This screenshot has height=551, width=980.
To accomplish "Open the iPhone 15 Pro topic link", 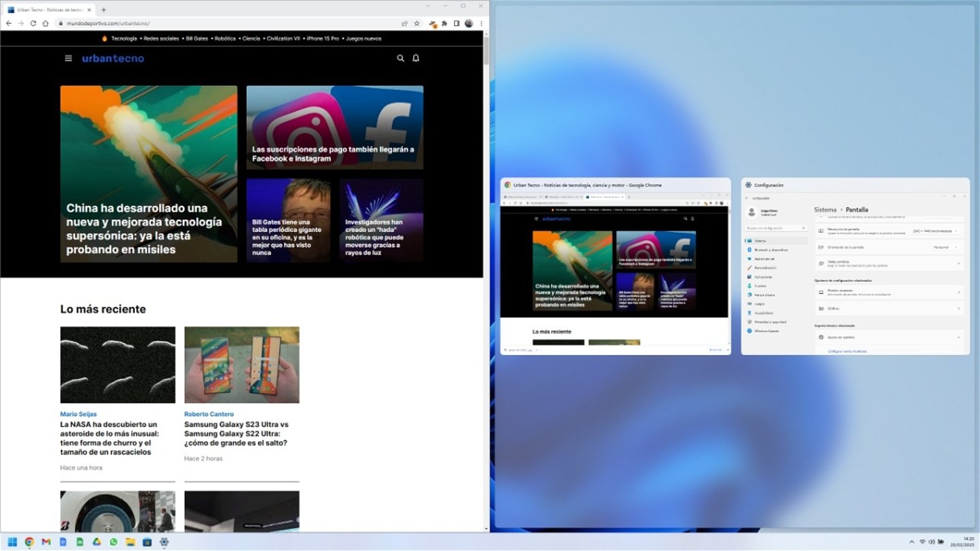I will (323, 39).
